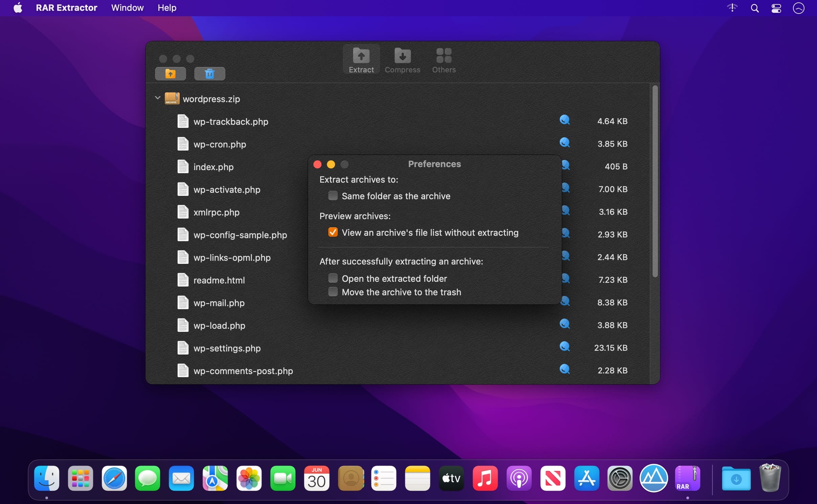The image size is (817, 504).
Task: Switch to the Compress tab
Action: (402, 60)
